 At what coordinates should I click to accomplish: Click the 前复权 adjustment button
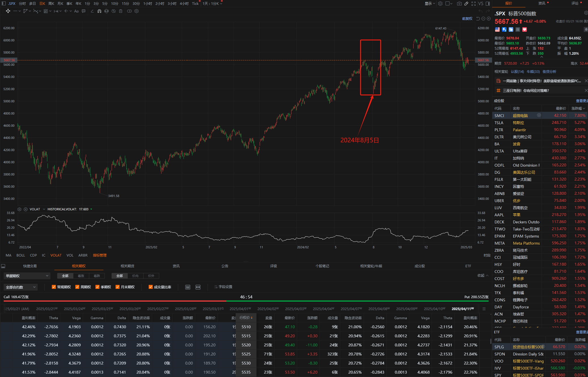pos(467,18)
